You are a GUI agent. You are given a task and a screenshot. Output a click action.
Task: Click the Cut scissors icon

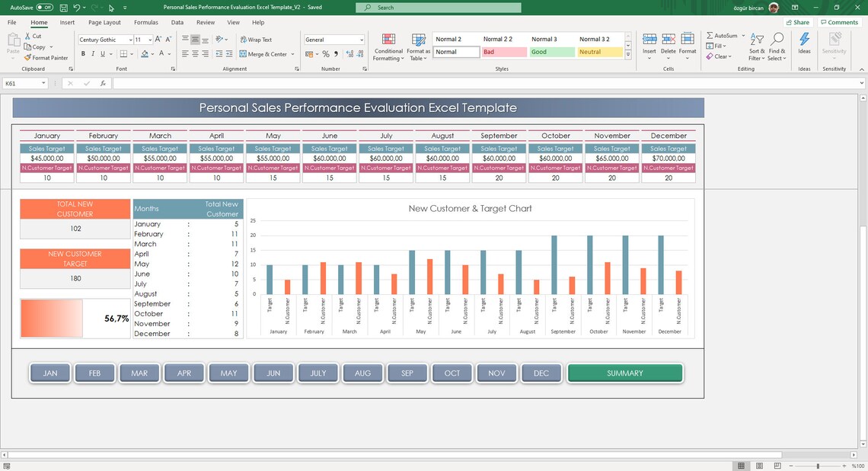[x=27, y=36]
